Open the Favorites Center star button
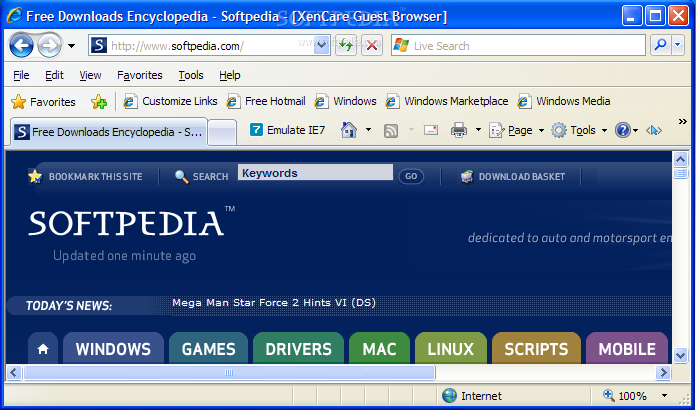Viewport: 696px width, 410px height. tap(43, 102)
